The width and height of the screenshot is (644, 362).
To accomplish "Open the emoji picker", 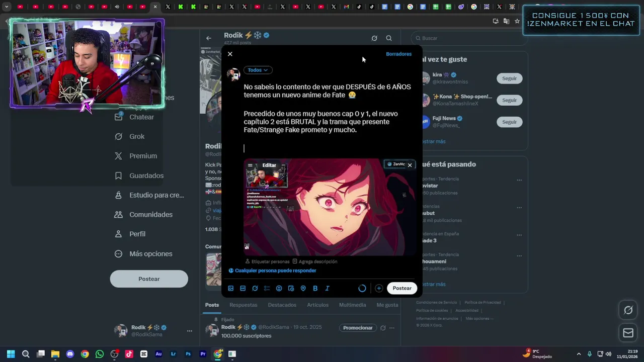I will (279, 288).
